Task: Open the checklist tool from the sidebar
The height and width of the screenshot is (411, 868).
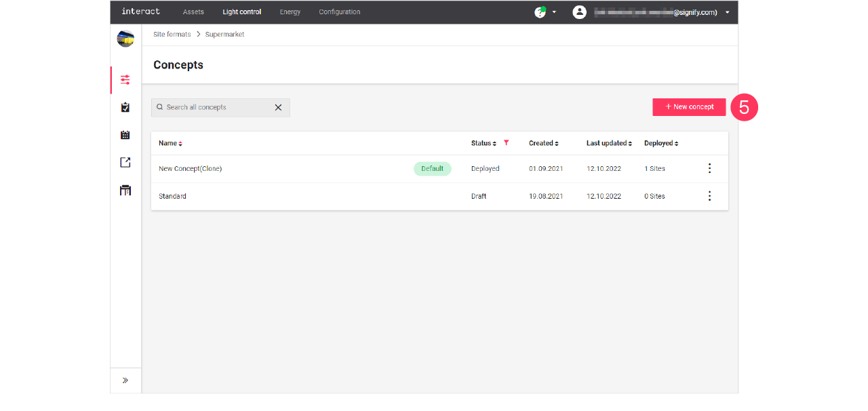Action: tap(125, 106)
